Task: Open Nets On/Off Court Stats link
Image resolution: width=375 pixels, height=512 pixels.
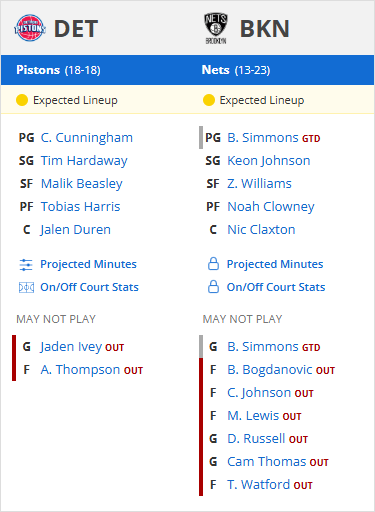Action: (x=276, y=287)
